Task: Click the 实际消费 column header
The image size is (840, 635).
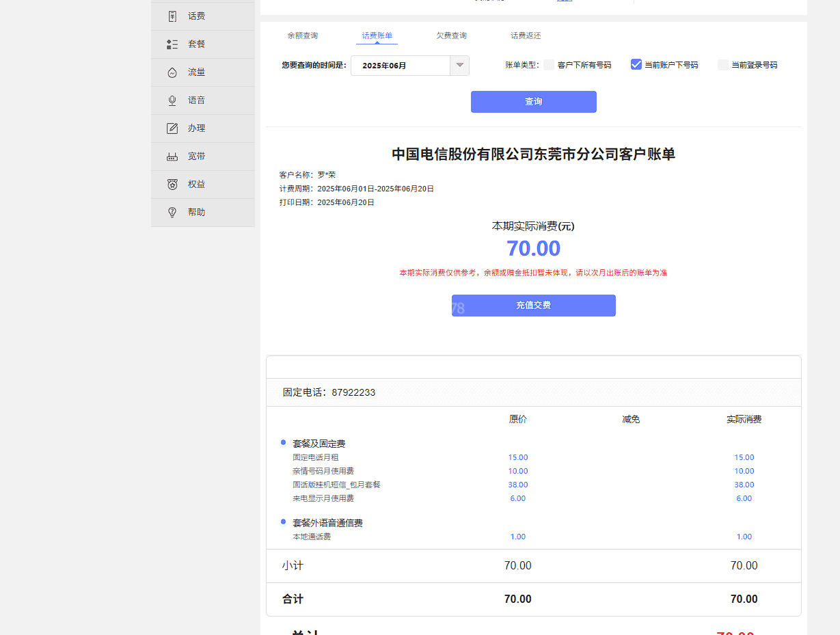Action: (x=744, y=419)
